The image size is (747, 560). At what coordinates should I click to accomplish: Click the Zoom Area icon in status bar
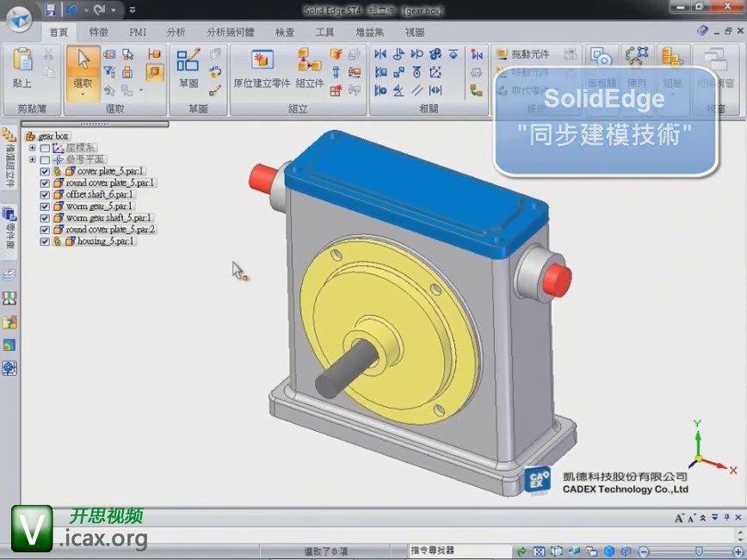coord(557,551)
